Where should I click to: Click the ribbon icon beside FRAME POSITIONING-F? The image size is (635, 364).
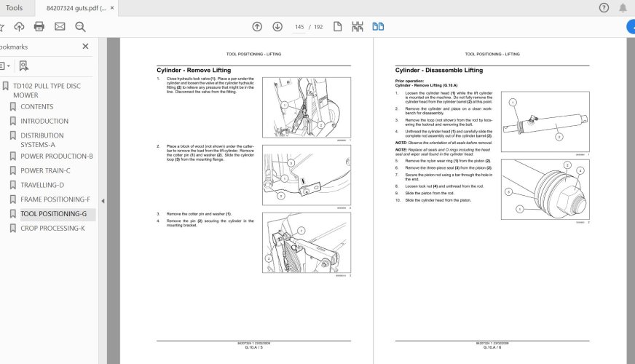coord(13,199)
